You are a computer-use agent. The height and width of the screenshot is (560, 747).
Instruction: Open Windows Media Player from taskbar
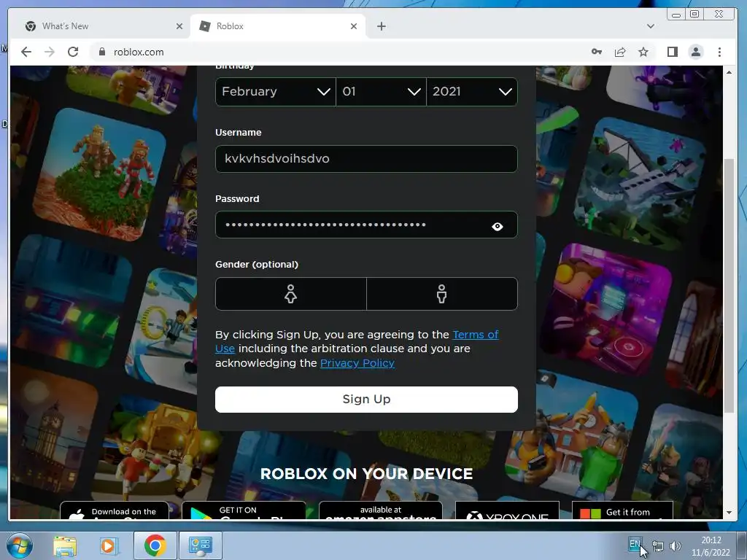pos(108,545)
